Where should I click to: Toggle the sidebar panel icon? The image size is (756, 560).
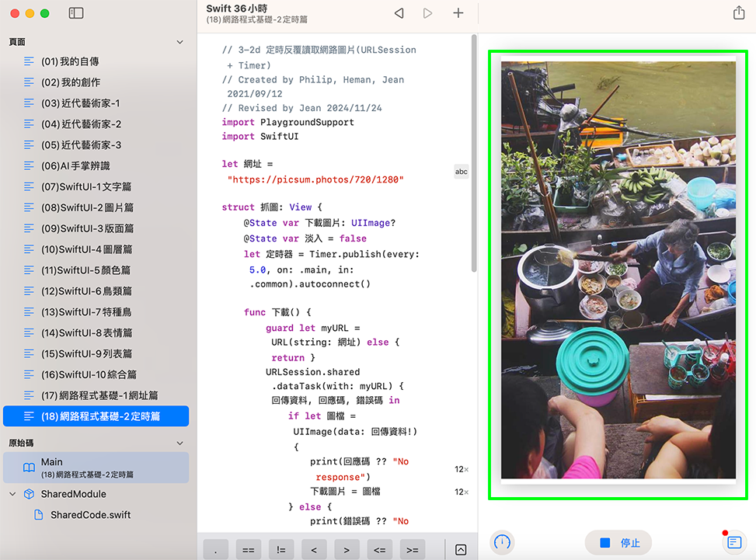pos(75,13)
